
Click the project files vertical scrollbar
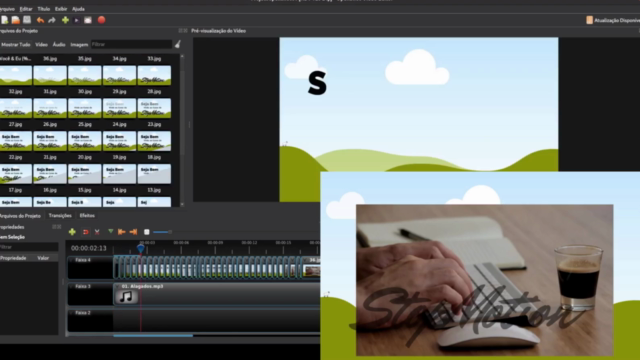(182, 114)
